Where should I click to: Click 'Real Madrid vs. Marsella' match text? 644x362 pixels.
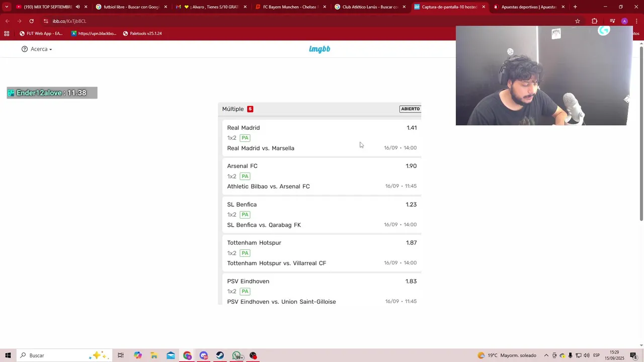[x=261, y=148]
